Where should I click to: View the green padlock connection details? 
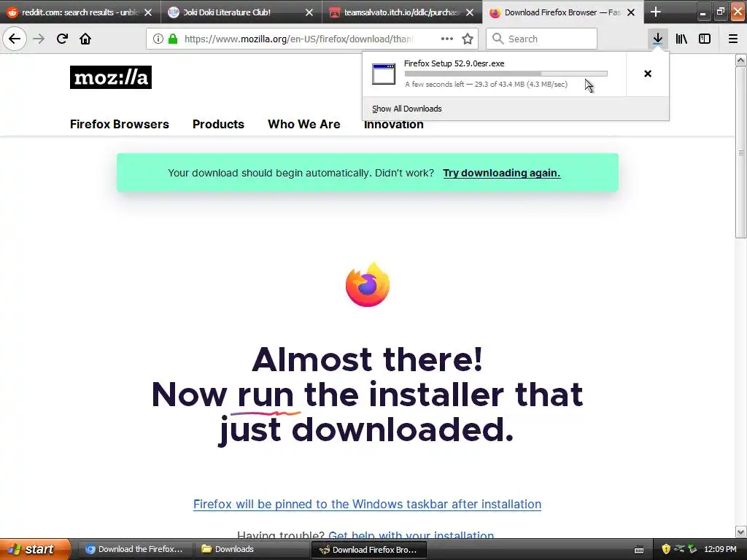coord(173,39)
